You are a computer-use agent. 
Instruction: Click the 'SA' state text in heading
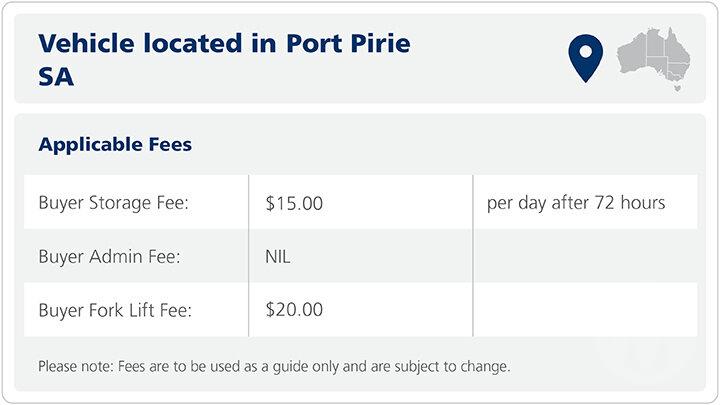(56, 77)
